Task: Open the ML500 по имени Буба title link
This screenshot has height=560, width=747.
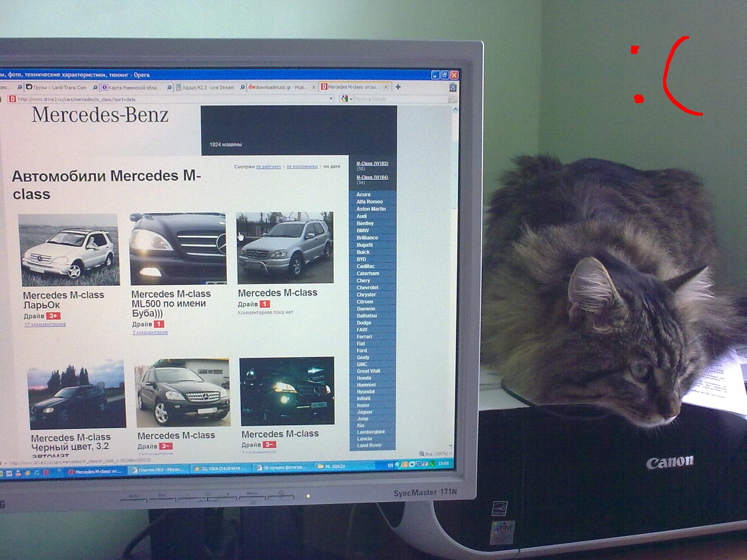Action: coord(171,303)
